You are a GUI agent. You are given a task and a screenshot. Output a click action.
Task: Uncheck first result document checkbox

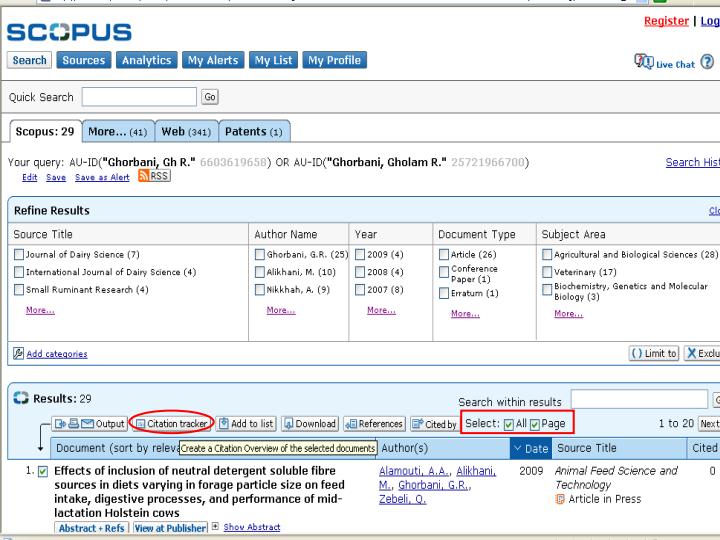click(43, 472)
